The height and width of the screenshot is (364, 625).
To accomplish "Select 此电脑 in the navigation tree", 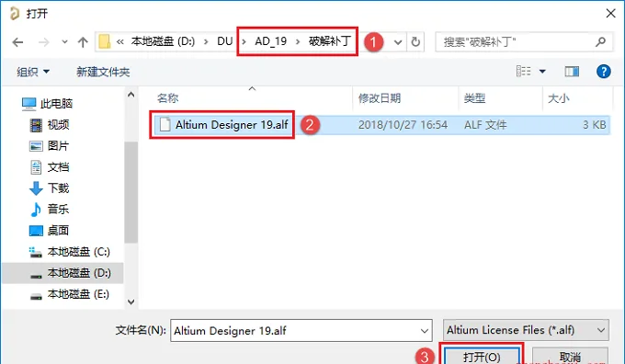I will pos(56,104).
